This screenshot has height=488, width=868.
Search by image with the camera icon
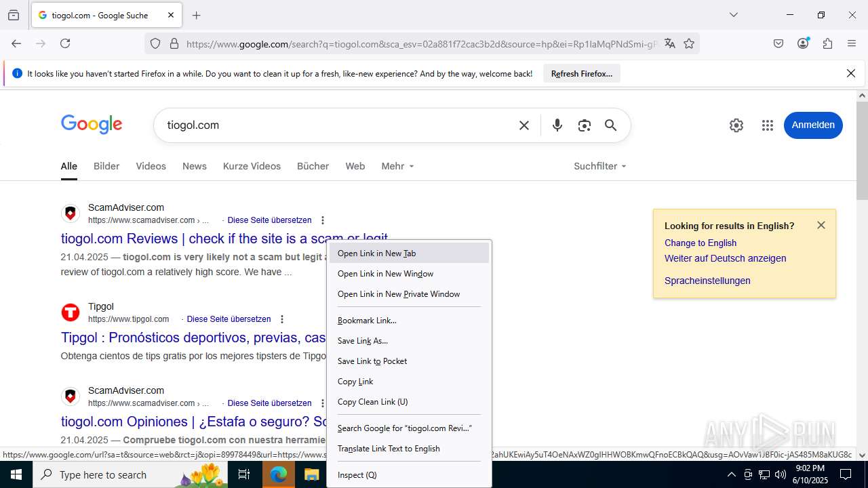point(585,125)
